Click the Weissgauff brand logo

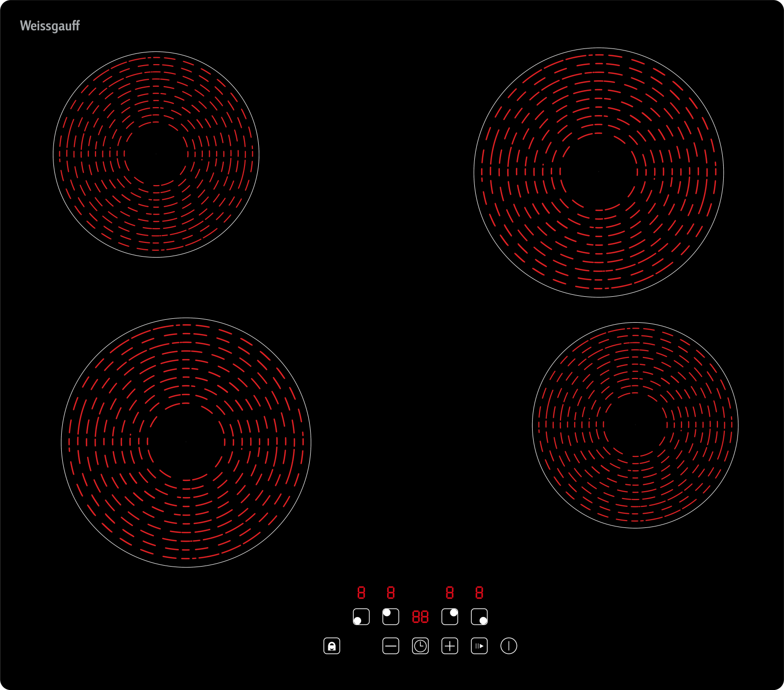click(49, 26)
